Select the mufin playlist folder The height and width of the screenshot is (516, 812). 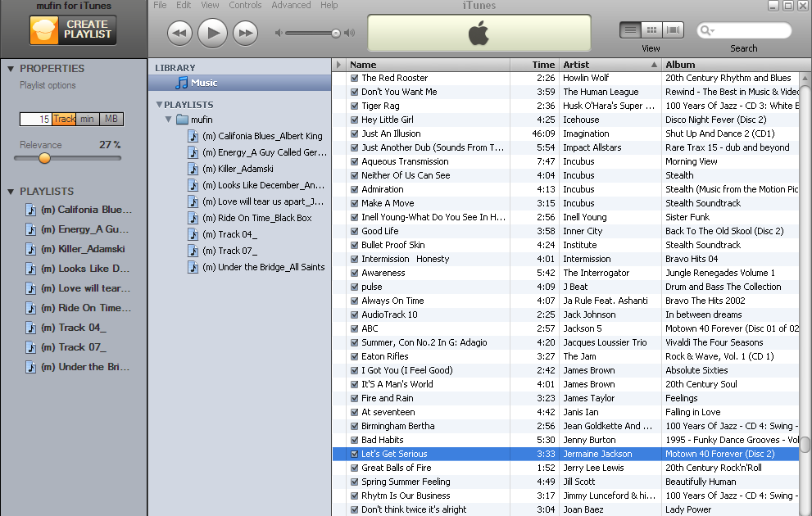tap(194, 120)
